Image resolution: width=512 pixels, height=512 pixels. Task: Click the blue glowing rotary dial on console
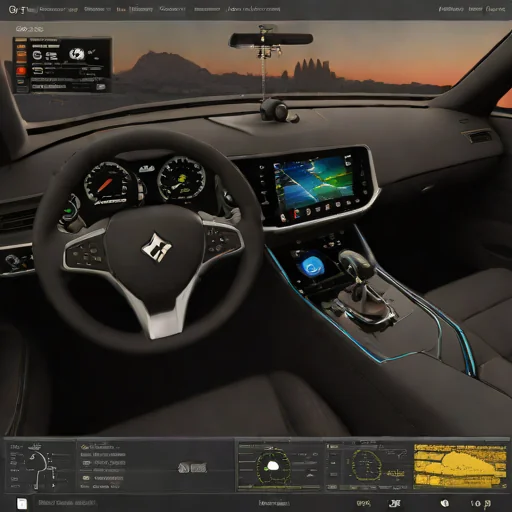click(312, 267)
